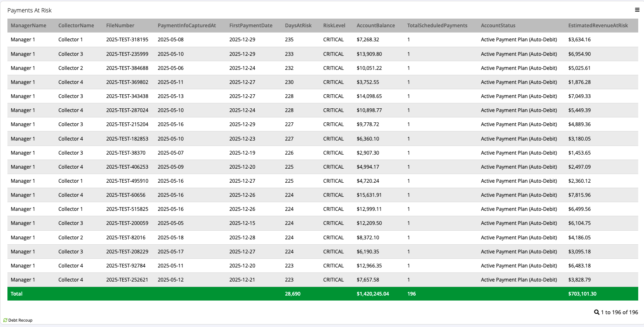The height and width of the screenshot is (327, 644).
Task: Click the Payments At Risk title
Action: 30,10
